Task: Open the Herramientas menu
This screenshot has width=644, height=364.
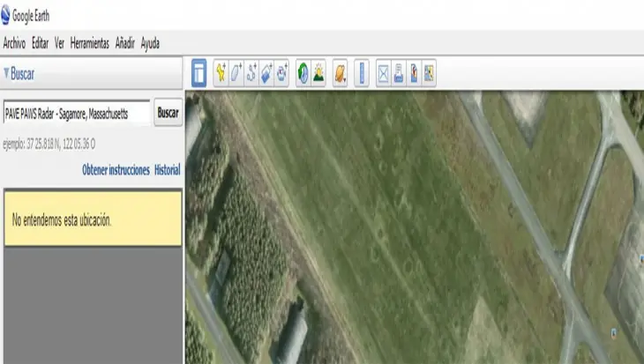Action: [x=89, y=43]
